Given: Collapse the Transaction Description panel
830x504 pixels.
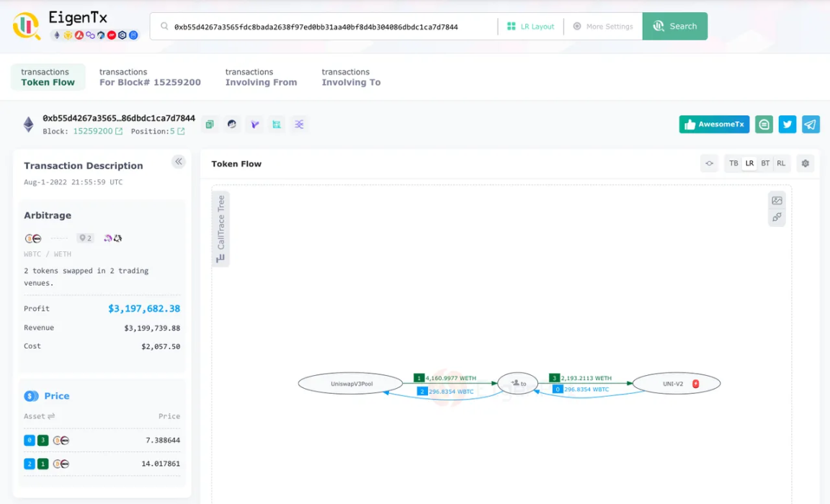Looking at the screenshot, I should tap(179, 162).
